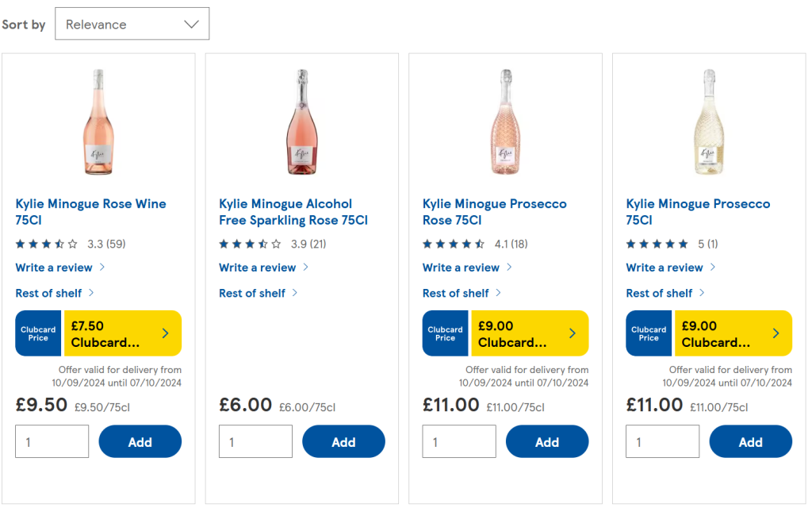Click the Kylie Minogue Rose Wine 75Cl title
Image resolution: width=812 pixels, height=508 pixels.
click(x=90, y=212)
